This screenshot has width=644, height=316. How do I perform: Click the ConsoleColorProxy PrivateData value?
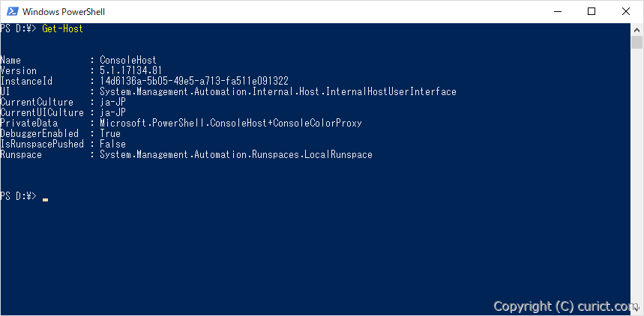(x=231, y=123)
